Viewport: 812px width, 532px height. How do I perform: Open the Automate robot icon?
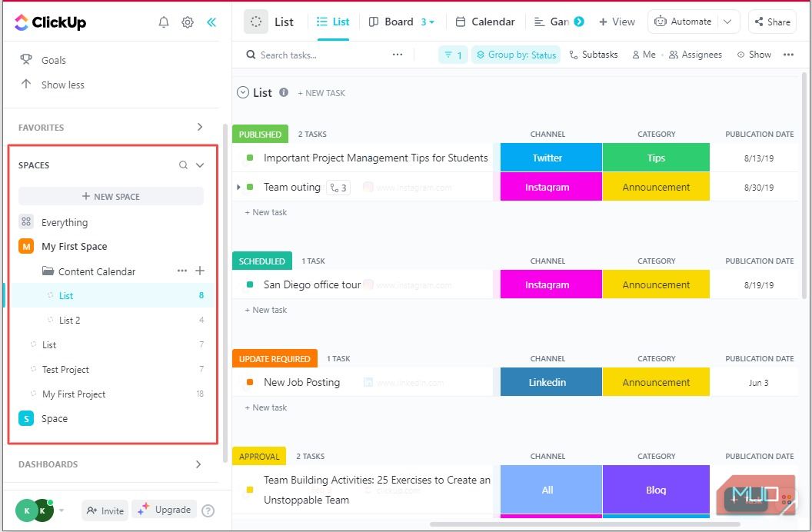[x=660, y=22]
